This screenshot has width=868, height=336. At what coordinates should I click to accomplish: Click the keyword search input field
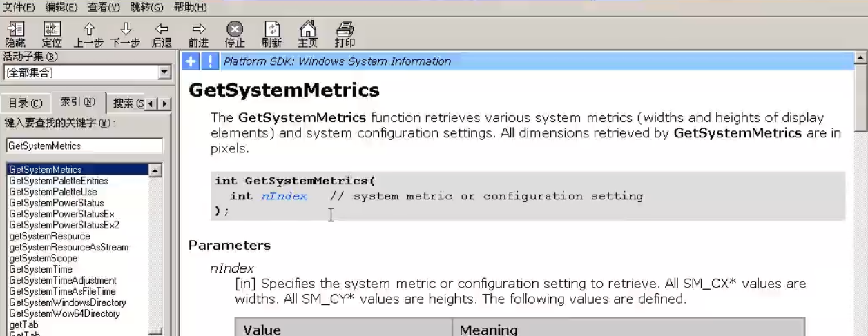tap(84, 146)
